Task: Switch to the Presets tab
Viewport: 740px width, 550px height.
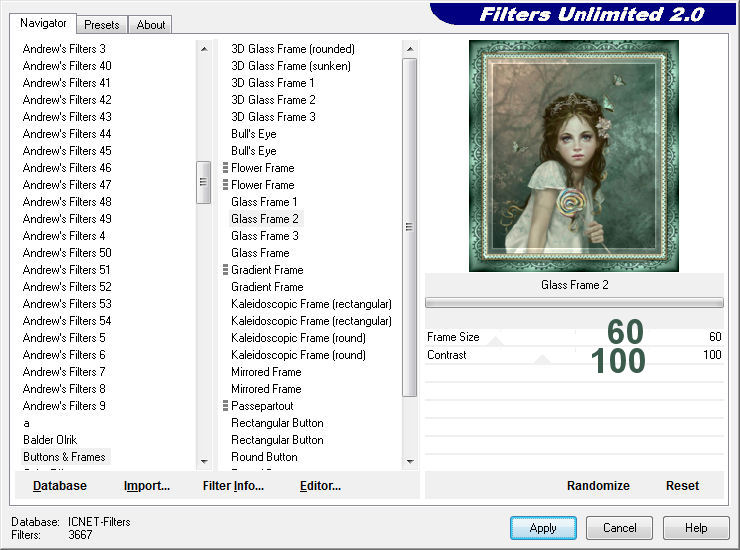Action: (101, 25)
